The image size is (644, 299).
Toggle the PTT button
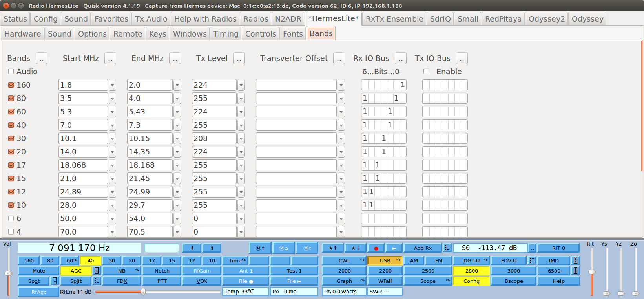click(162, 281)
